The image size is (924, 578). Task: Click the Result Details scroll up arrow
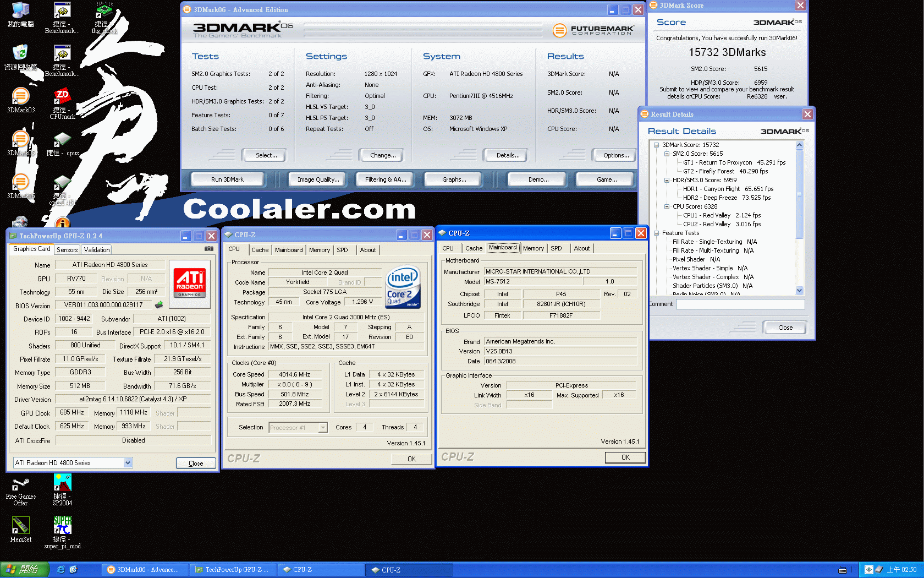point(800,145)
